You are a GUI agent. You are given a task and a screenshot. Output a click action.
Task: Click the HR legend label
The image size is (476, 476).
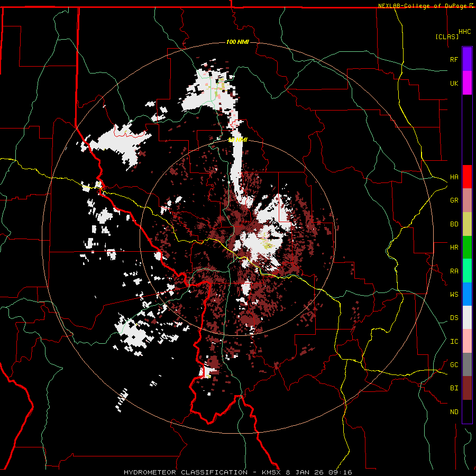tap(454, 248)
